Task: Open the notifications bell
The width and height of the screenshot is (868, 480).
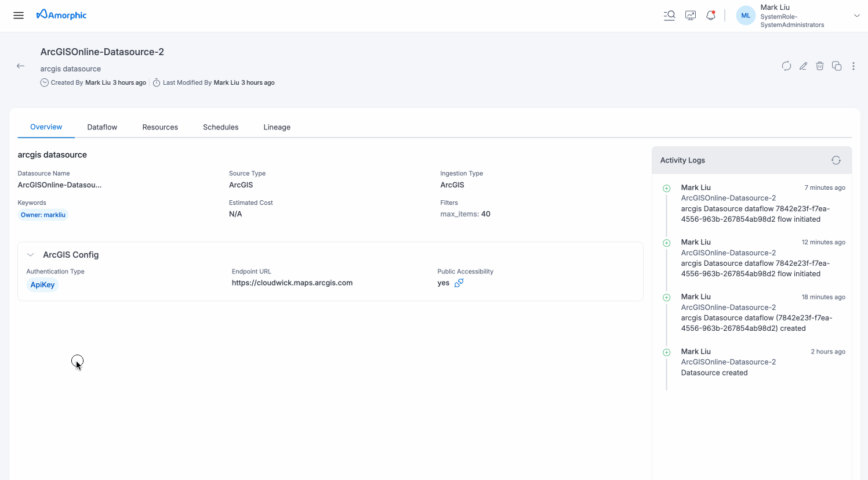Action: point(710,16)
